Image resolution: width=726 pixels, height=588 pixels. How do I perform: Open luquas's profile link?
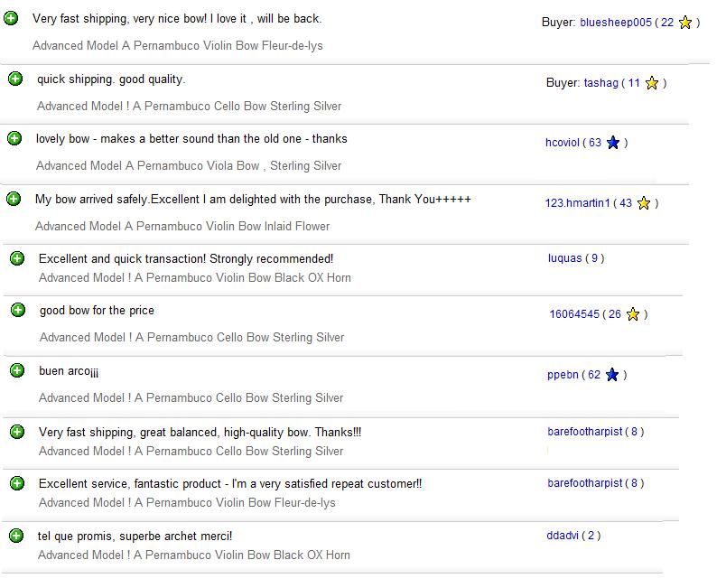coord(565,258)
